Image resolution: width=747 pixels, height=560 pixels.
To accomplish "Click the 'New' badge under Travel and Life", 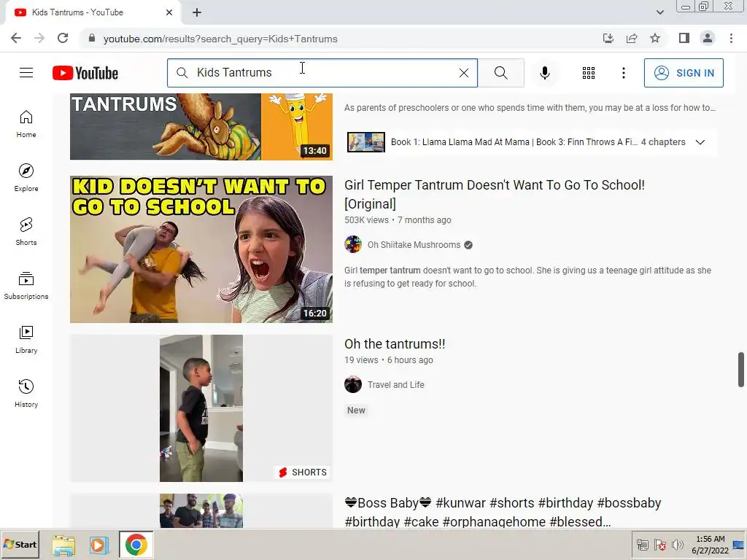I will coord(356,411).
